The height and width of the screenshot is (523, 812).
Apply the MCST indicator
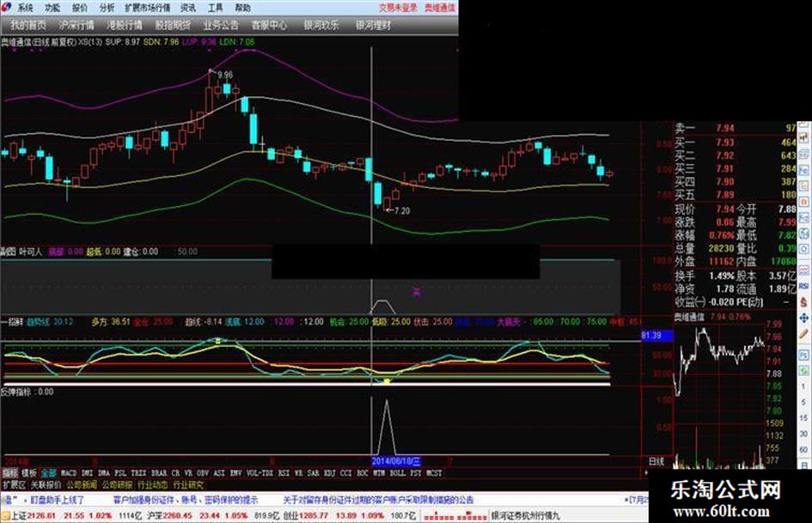click(434, 473)
